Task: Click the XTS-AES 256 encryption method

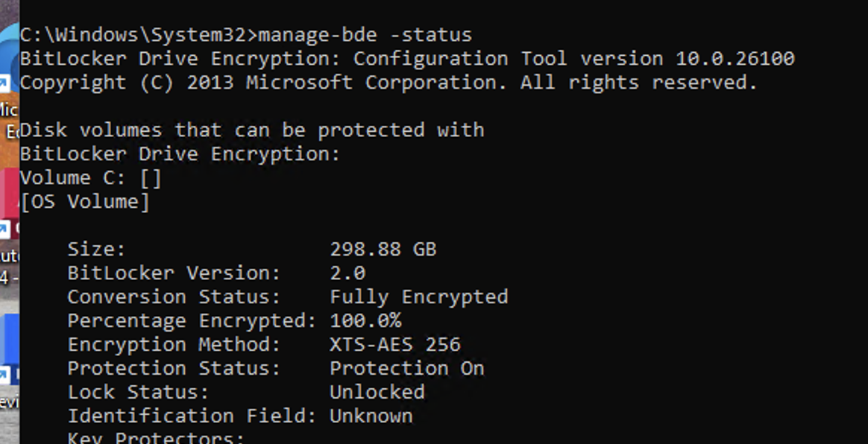Action: pyautogui.click(x=395, y=344)
